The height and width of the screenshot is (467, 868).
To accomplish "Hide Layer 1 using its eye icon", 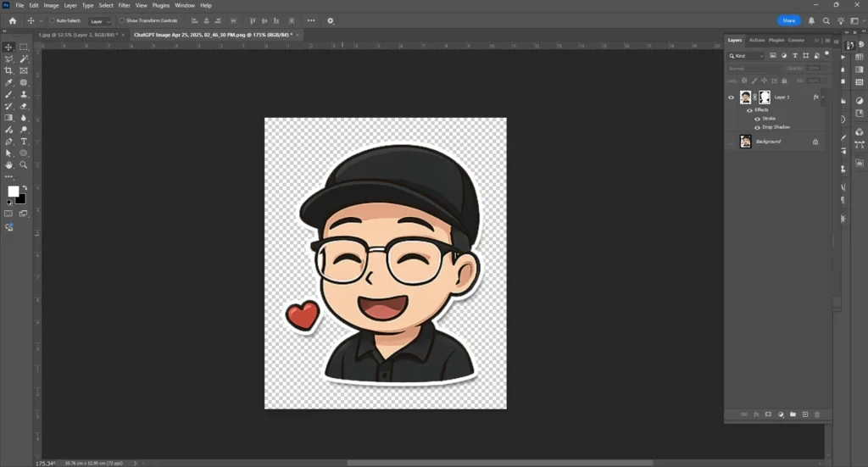I will click(x=731, y=97).
